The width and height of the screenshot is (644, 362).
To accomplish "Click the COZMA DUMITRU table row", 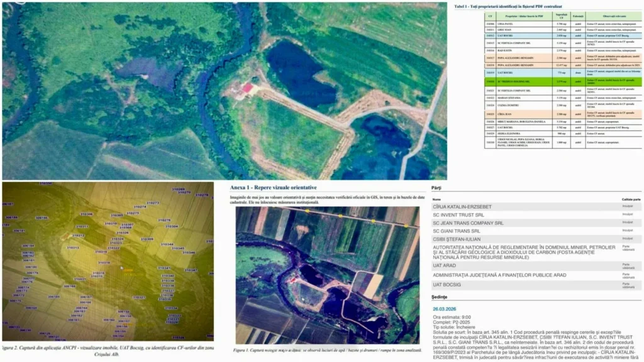I will [x=563, y=106].
